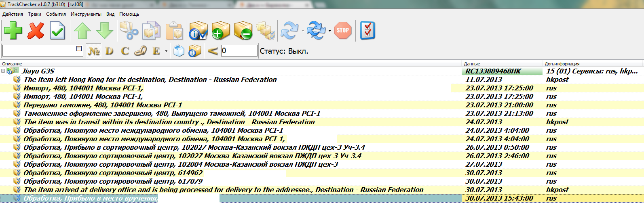The image size is (644, 203).
Task: Open dropdown arrow beside the E filter
Action: (166, 51)
